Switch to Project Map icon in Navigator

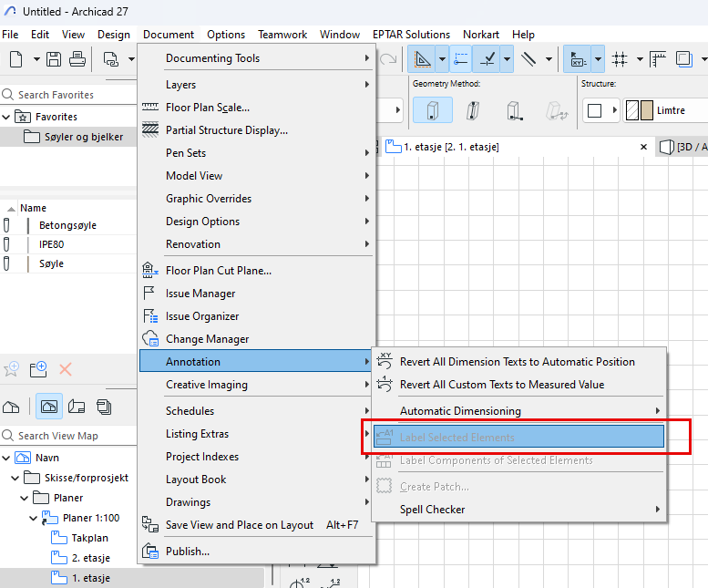point(13,406)
